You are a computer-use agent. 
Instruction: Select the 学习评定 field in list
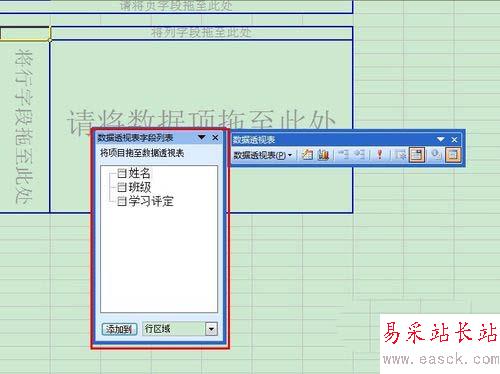(145, 201)
